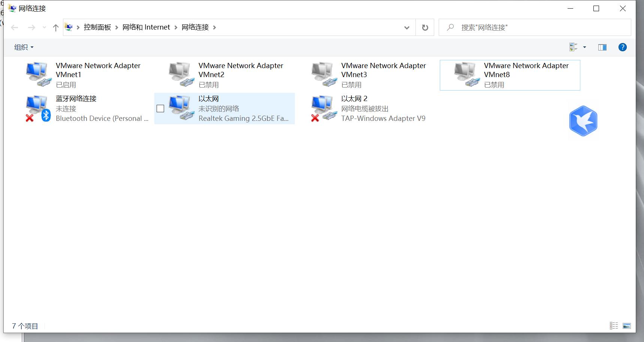644x342 pixels.
Task: Open the recent locations dropdown arrow
Action: pyautogui.click(x=44, y=27)
